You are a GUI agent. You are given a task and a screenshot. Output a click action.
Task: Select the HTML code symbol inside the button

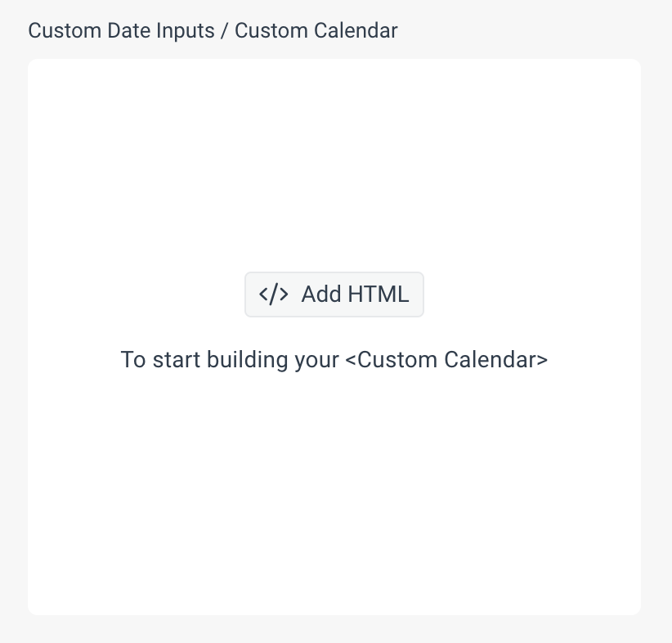pos(273,294)
